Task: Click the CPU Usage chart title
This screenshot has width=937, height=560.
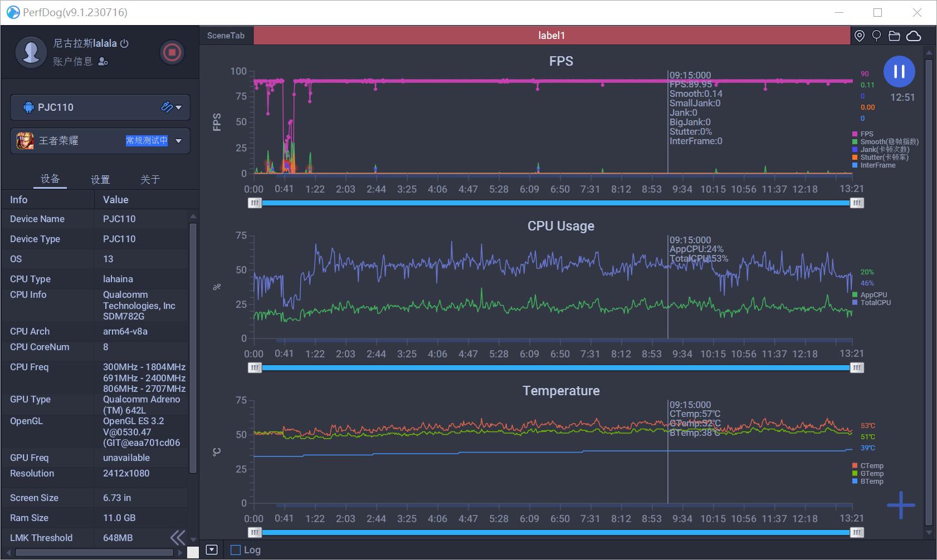Action: pyautogui.click(x=561, y=226)
